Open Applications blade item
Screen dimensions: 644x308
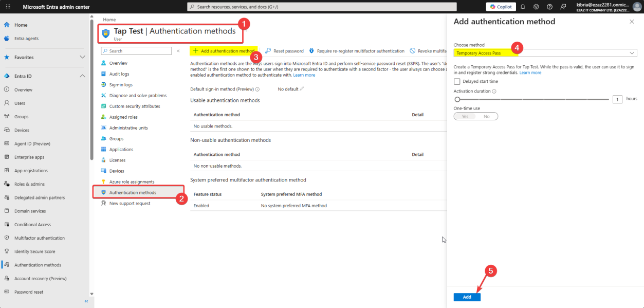click(x=121, y=150)
